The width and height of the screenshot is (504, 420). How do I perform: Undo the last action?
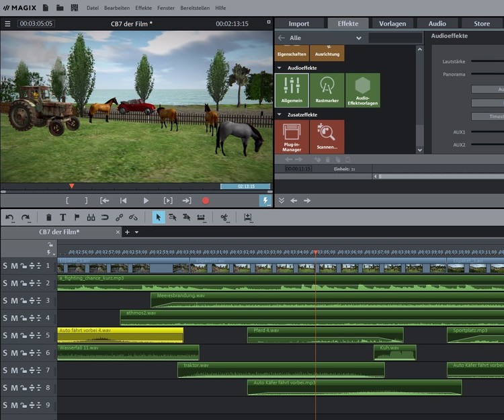(x=9, y=218)
